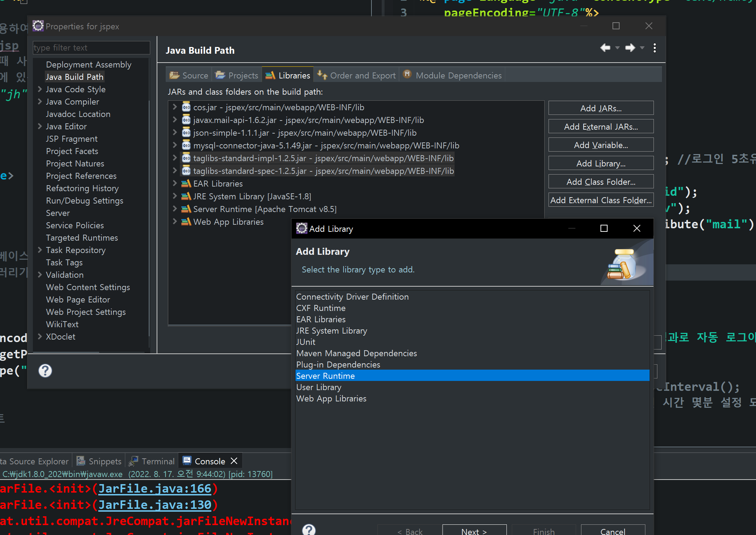756x535 pixels.
Task: Open the three-dot view menu icon
Action: coord(655,48)
